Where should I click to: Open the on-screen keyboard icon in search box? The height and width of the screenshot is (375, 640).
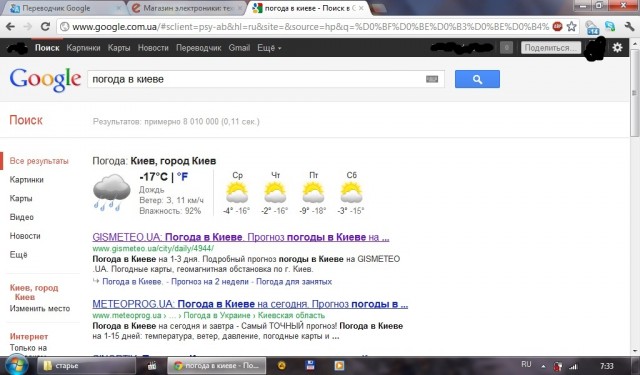click(432, 79)
